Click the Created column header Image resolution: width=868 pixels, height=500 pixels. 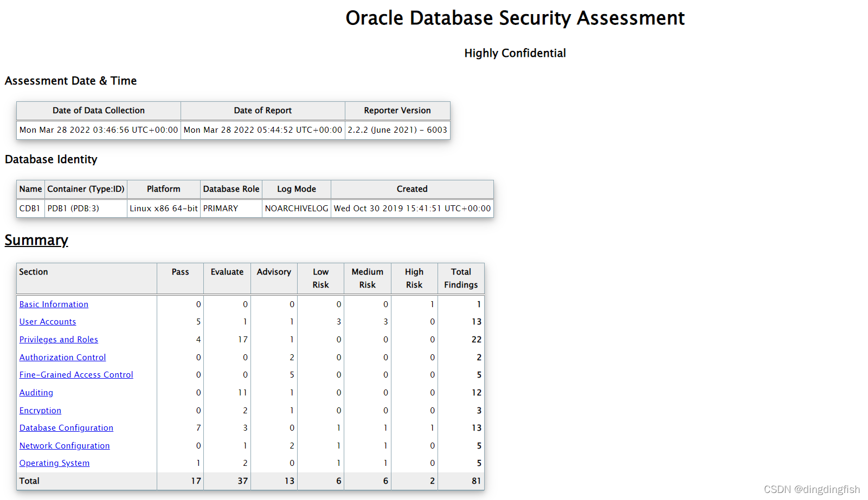point(412,189)
